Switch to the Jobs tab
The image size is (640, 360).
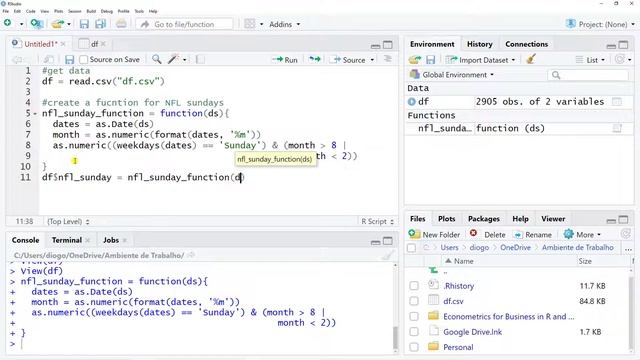pos(111,240)
